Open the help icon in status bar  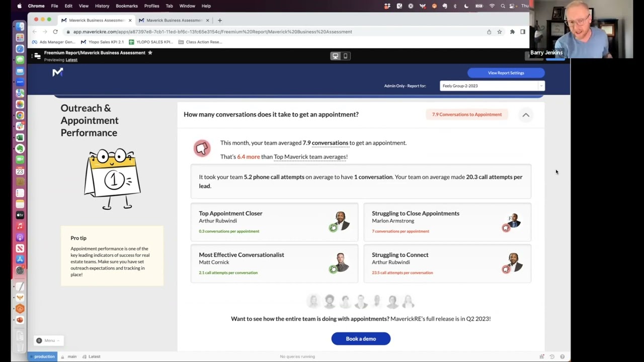(x=562, y=356)
